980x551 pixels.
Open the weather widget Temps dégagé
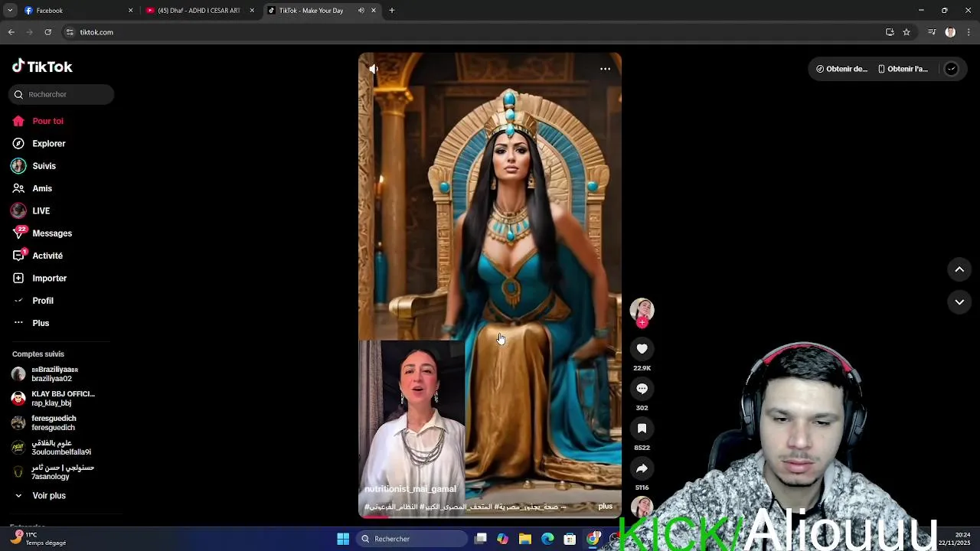tap(40, 539)
